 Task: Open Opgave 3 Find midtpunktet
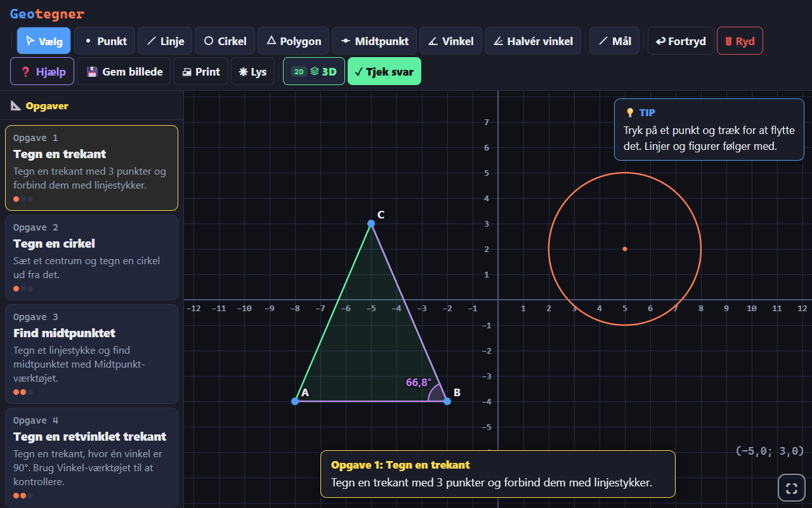[91, 354]
